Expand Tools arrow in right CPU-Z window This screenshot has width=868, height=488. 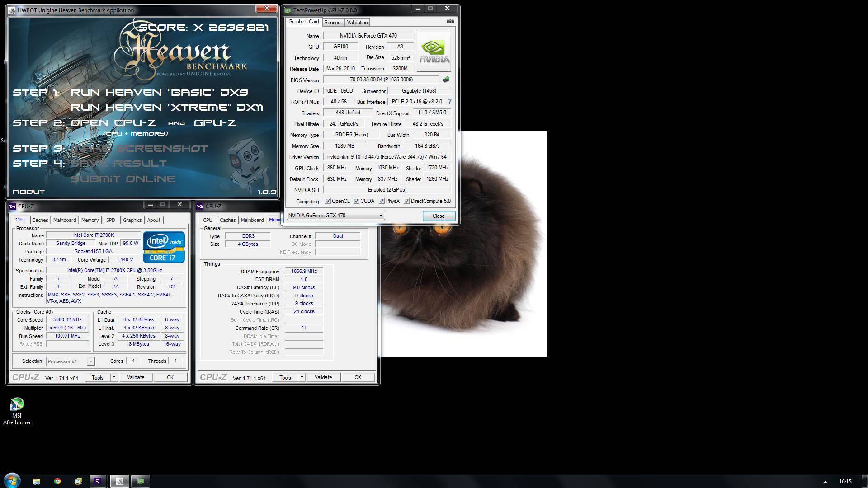tap(302, 377)
